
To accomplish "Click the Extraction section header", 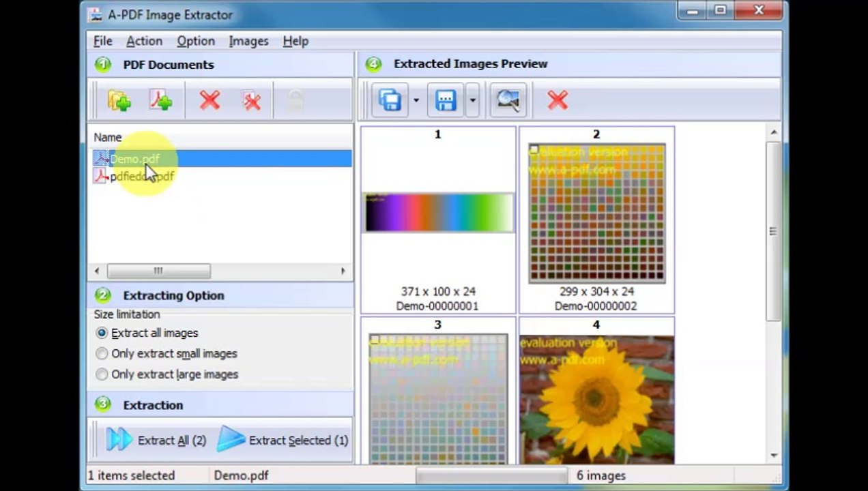I will click(x=220, y=404).
